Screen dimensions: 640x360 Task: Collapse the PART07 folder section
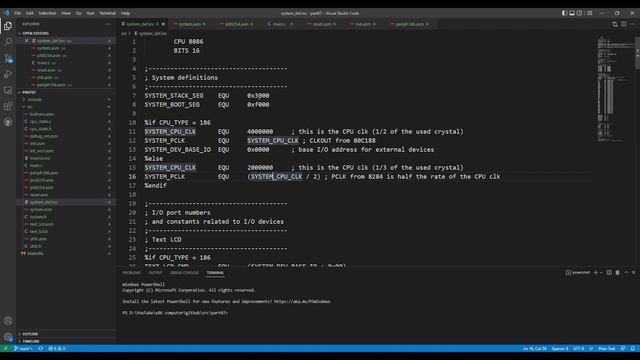[x=29, y=92]
